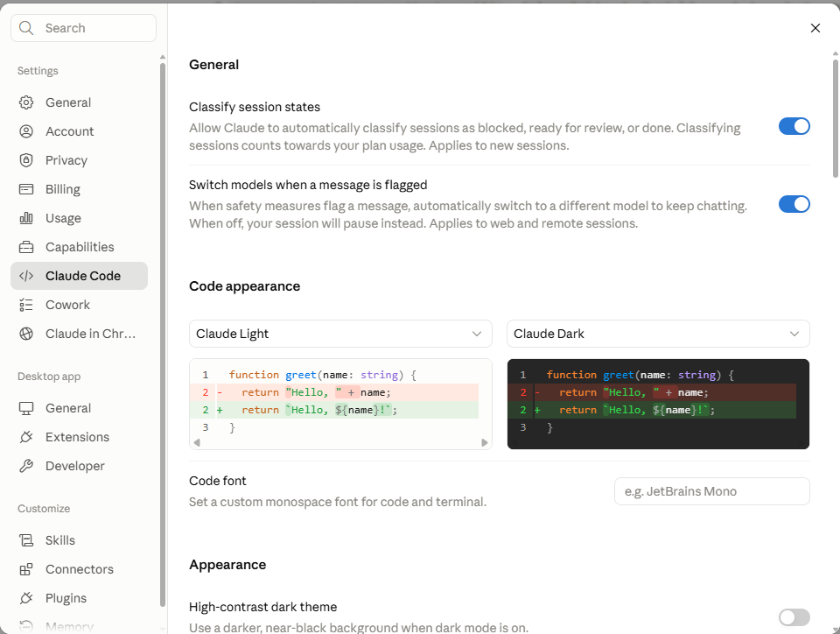Click the Account person icon
Viewport: 840px width, 634px height.
[x=26, y=131]
